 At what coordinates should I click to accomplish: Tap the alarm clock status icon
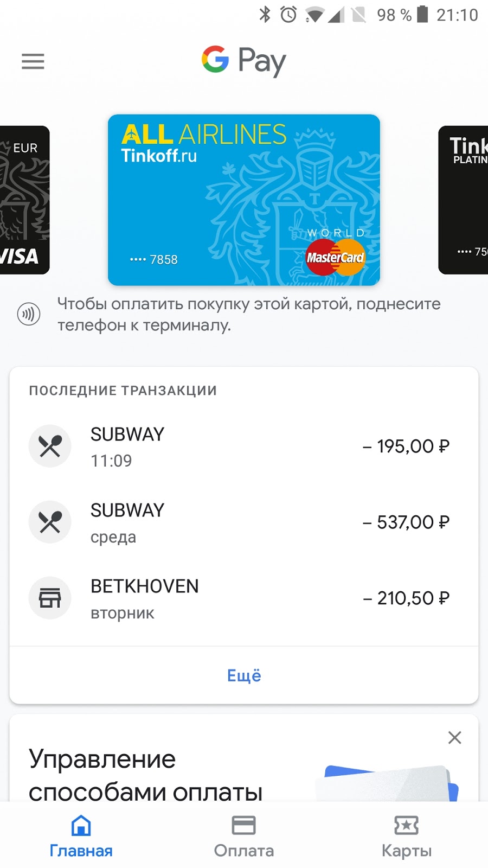tap(288, 14)
